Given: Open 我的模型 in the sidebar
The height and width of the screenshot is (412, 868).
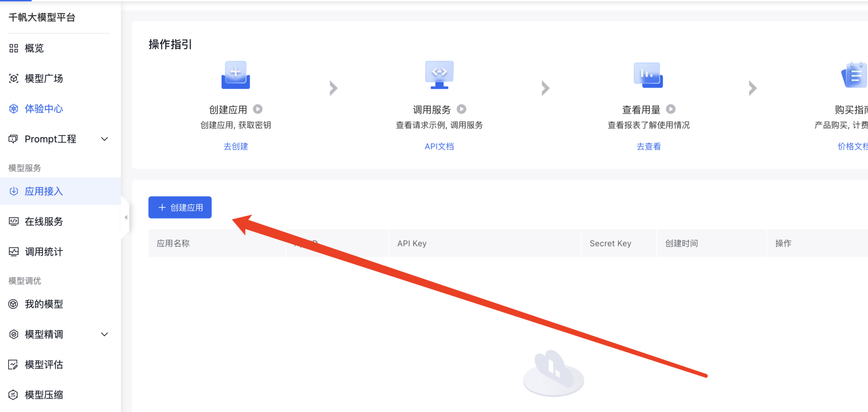Looking at the screenshot, I should tap(43, 304).
